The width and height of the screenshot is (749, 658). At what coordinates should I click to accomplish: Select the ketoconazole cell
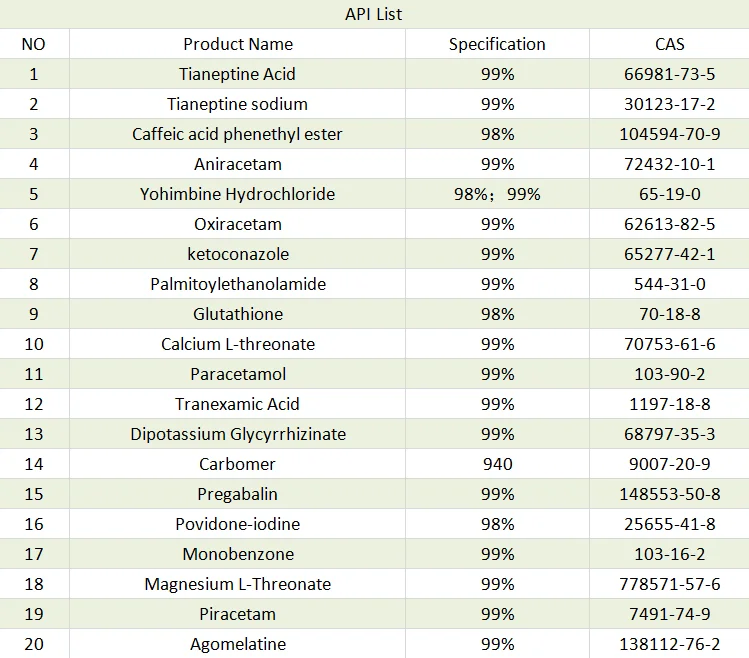tap(238, 254)
